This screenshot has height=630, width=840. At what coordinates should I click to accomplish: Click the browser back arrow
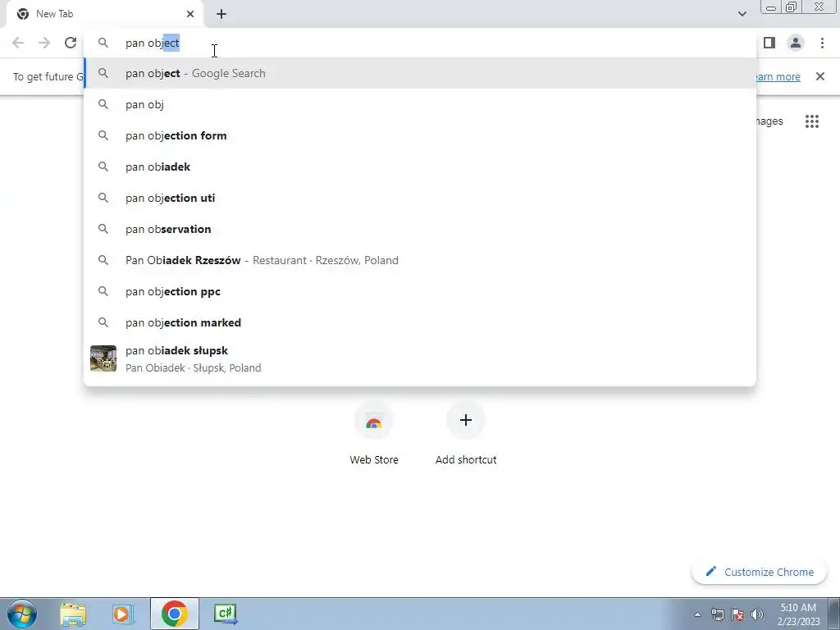[18, 43]
